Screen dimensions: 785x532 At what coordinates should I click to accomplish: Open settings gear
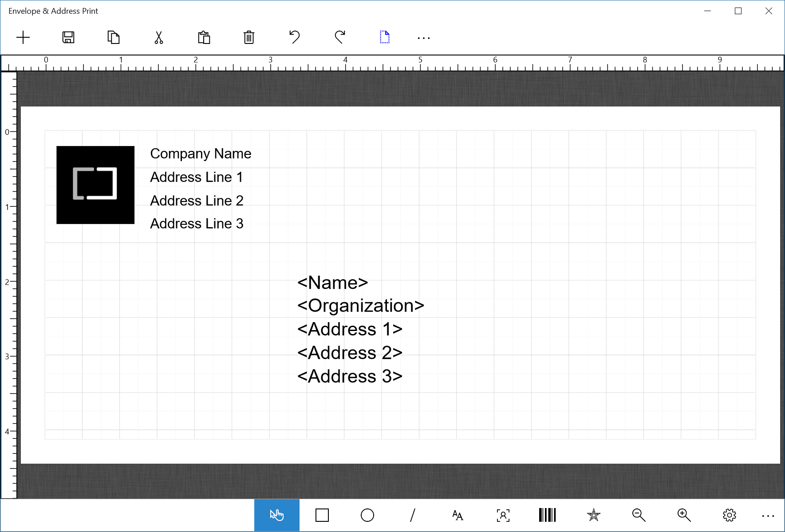(730, 515)
